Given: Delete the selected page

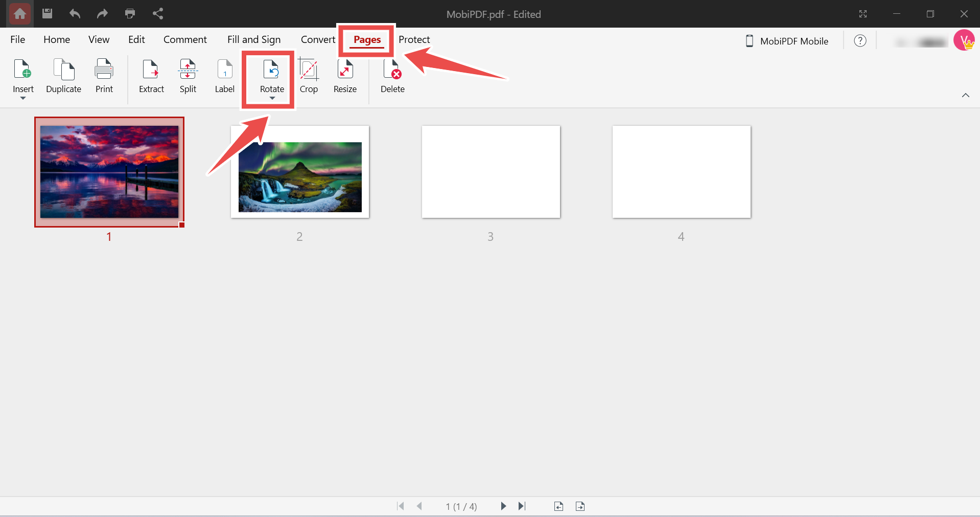Looking at the screenshot, I should [x=392, y=76].
